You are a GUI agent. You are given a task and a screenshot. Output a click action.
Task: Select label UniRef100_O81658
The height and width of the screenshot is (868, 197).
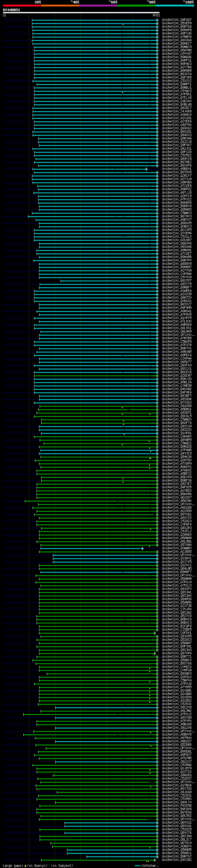tap(177, 406)
